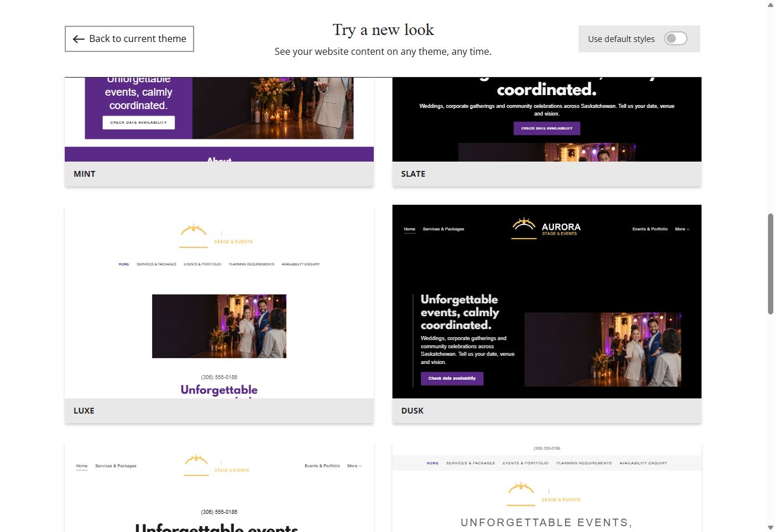Open Services & Packages in the Dusk preview
Screen dimensions: 775x532
pos(444,229)
